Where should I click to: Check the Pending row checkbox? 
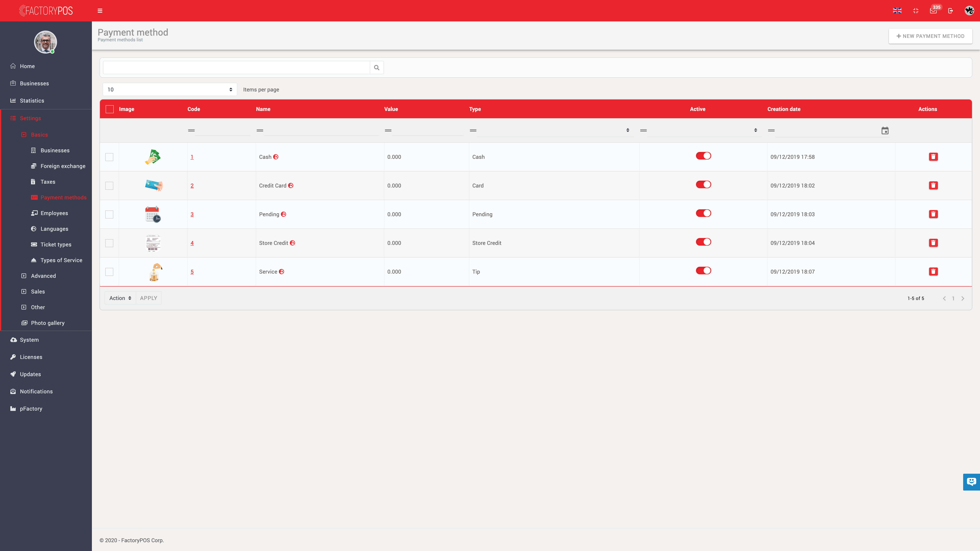[x=109, y=214]
